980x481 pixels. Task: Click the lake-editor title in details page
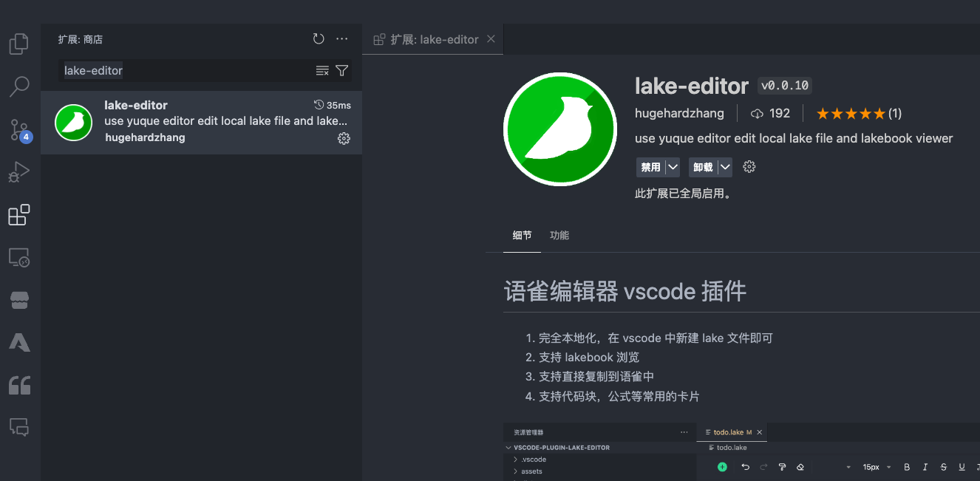coord(692,86)
